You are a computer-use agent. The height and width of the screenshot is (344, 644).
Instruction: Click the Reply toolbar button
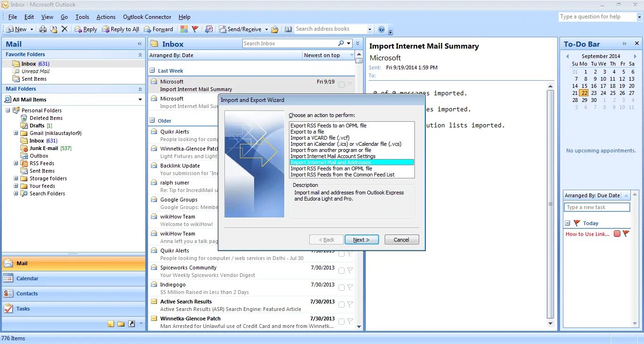click(86, 29)
